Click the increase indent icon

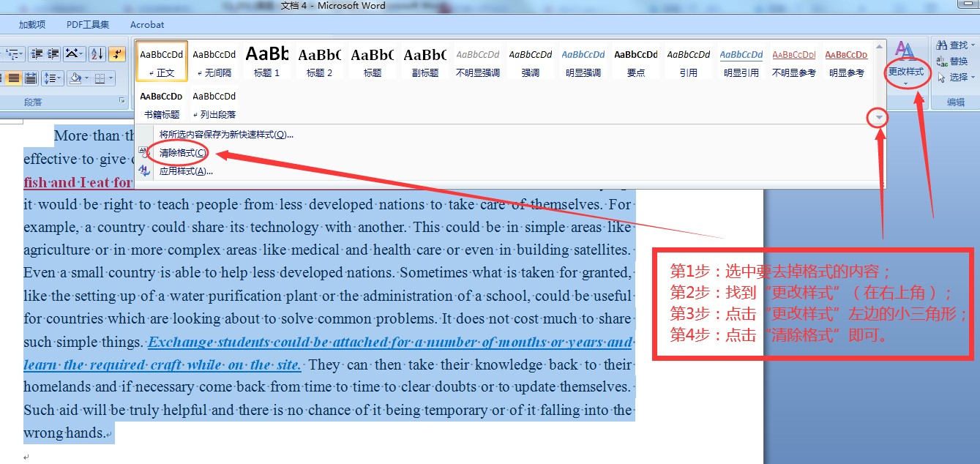53,54
